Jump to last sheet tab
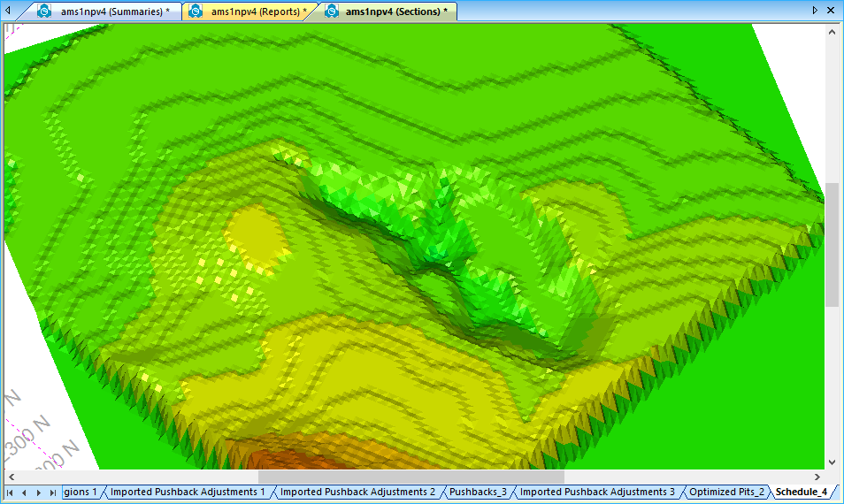844x504 pixels. coord(53,493)
